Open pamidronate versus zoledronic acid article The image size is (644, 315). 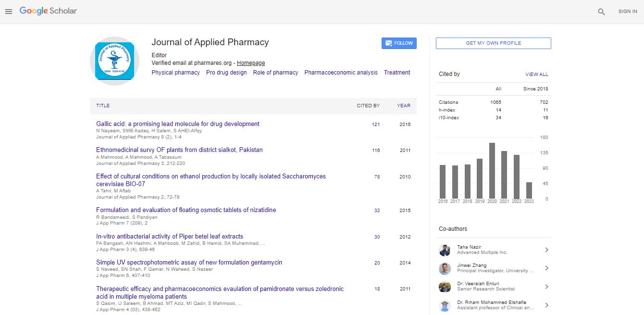coord(220,293)
